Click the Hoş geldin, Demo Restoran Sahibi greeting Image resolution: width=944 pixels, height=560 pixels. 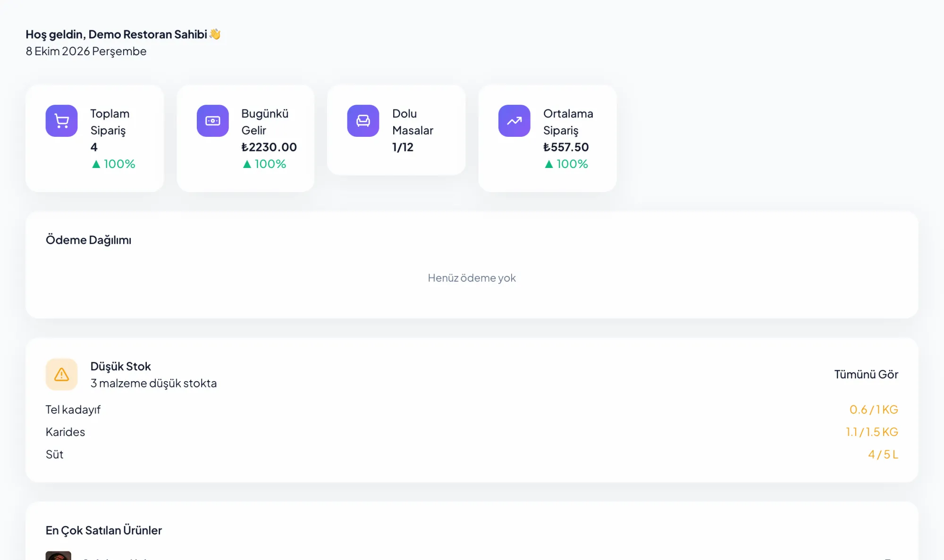[x=116, y=34]
